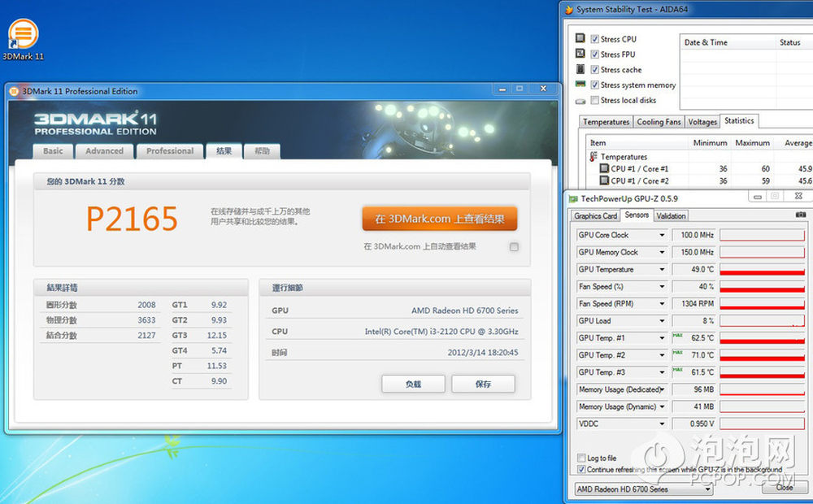Expand the GPU Load sensor dropdown
The image size is (813, 504).
[x=662, y=320]
